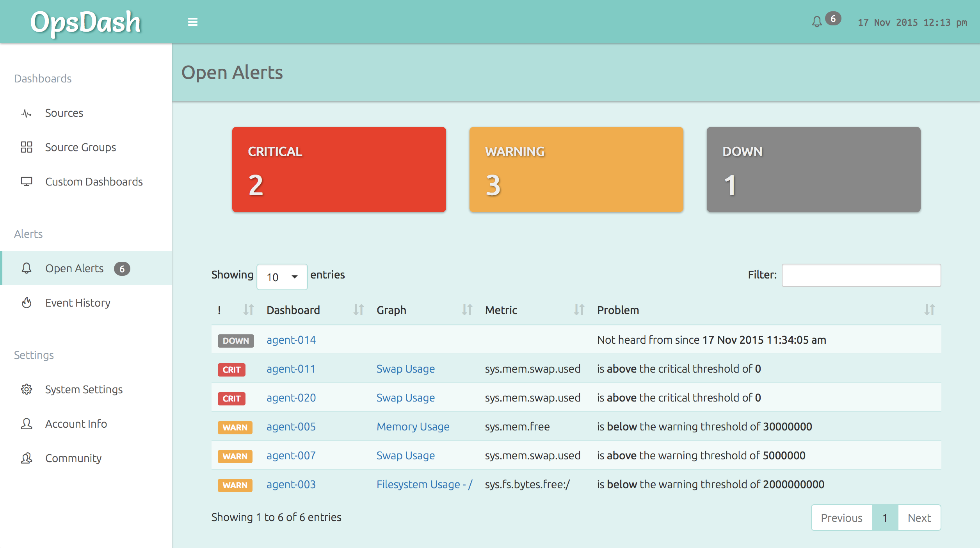Open Source Groups in the sidebar
The height and width of the screenshot is (548, 980).
(x=86, y=148)
